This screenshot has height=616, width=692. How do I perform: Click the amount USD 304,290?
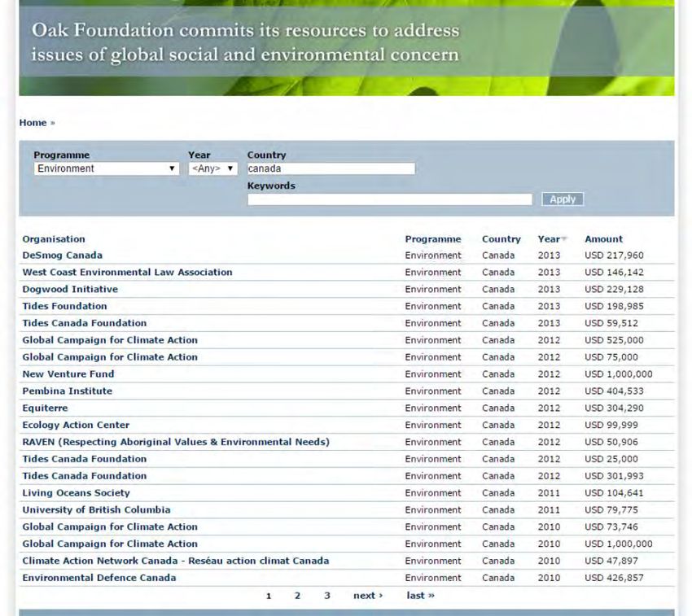click(614, 408)
